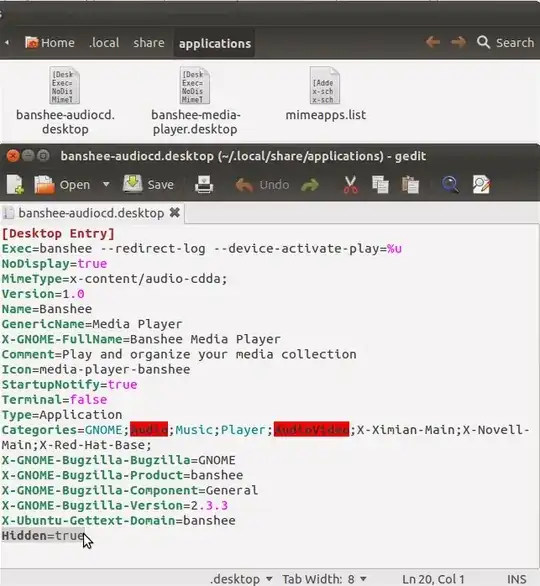540x586 pixels.
Task: Click the Type=Application line
Action: tap(62, 415)
